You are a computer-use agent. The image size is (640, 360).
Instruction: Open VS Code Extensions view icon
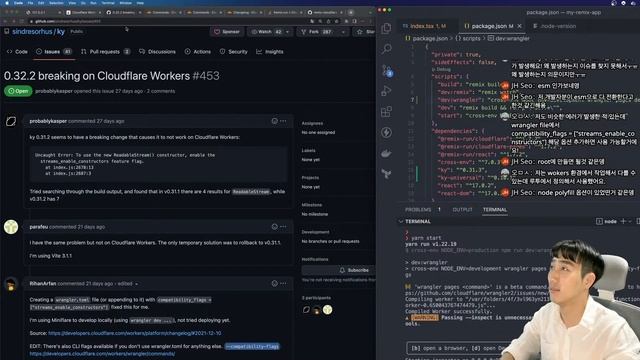(x=386, y=112)
